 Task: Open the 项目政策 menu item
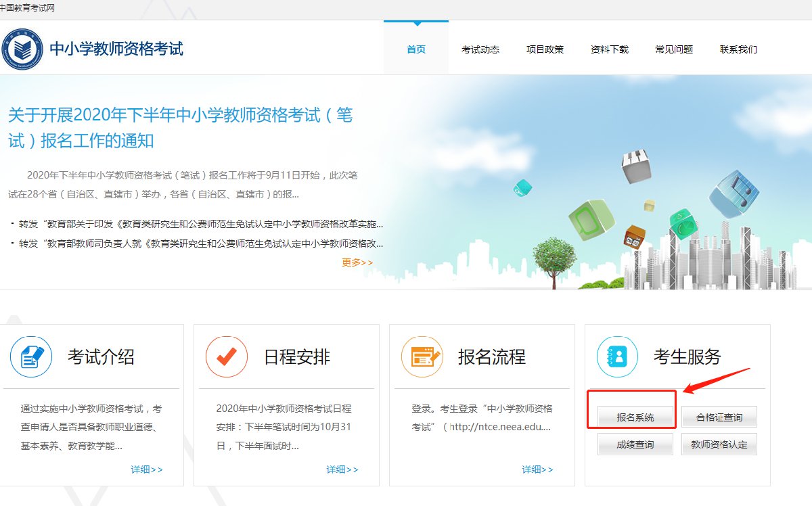point(545,49)
